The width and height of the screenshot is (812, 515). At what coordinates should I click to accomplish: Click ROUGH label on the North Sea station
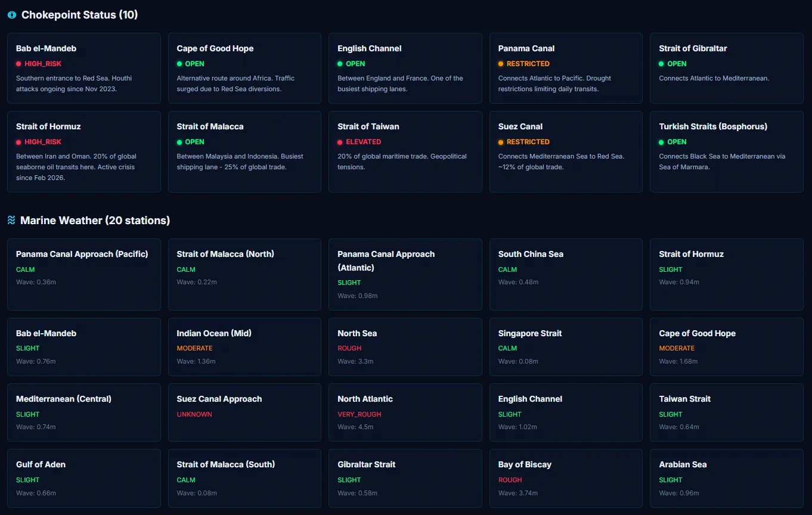click(349, 348)
